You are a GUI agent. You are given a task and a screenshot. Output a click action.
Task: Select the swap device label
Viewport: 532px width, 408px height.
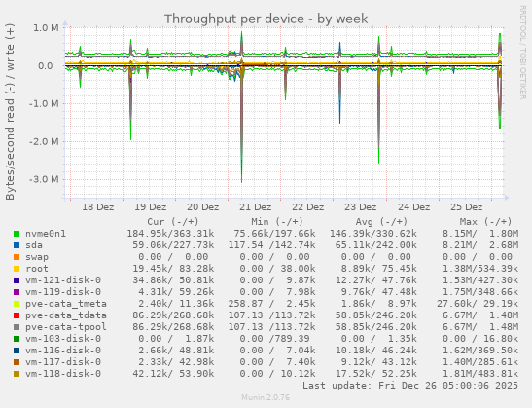click(x=37, y=257)
